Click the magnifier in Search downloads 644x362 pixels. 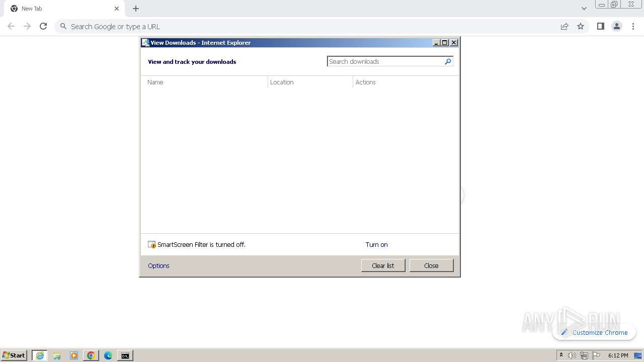(x=448, y=61)
